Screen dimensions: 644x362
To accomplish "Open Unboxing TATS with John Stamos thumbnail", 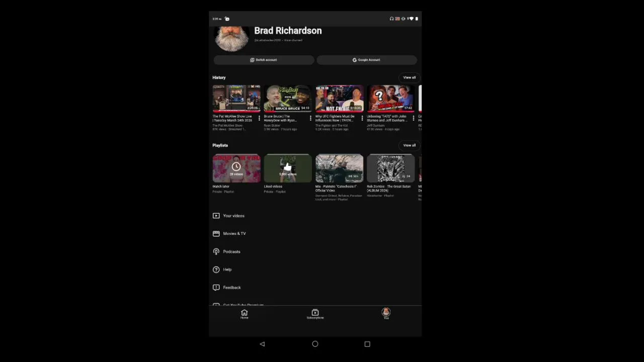I will 391,99.
